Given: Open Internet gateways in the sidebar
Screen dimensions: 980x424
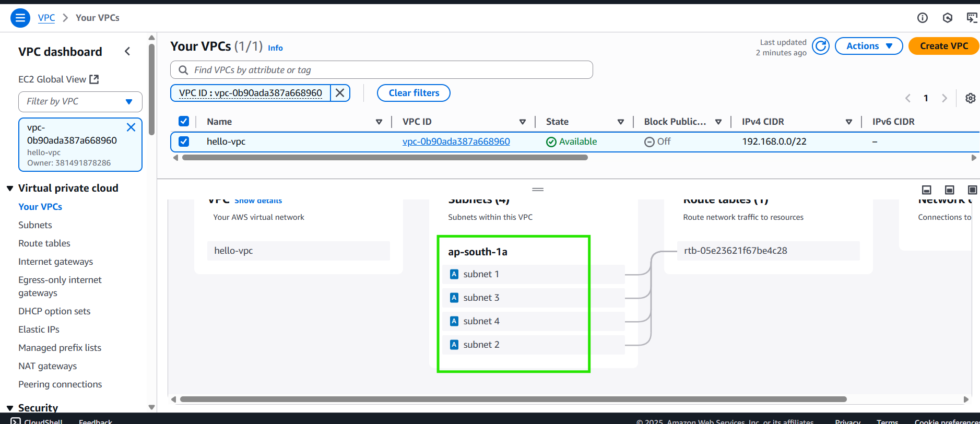Looking at the screenshot, I should tap(55, 262).
